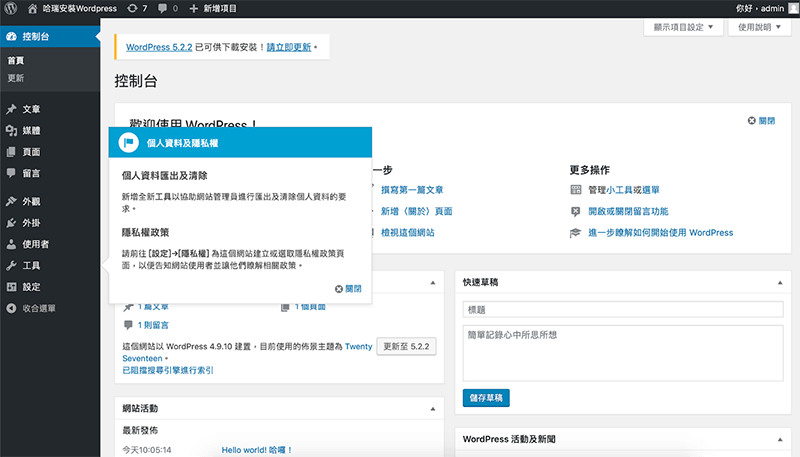Collapse the 網站活動 panel arrow
The image size is (800, 457).
pos(433,409)
